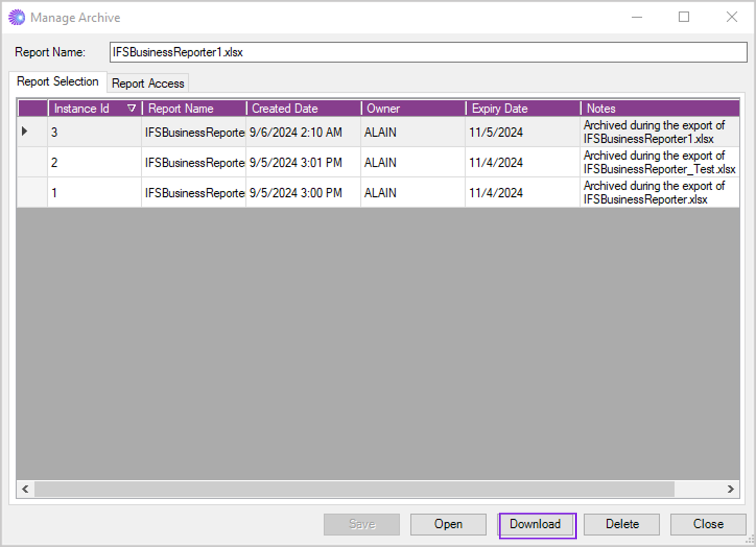This screenshot has width=756, height=547.
Task: Switch to the Report Selection tab
Action: pyautogui.click(x=58, y=81)
